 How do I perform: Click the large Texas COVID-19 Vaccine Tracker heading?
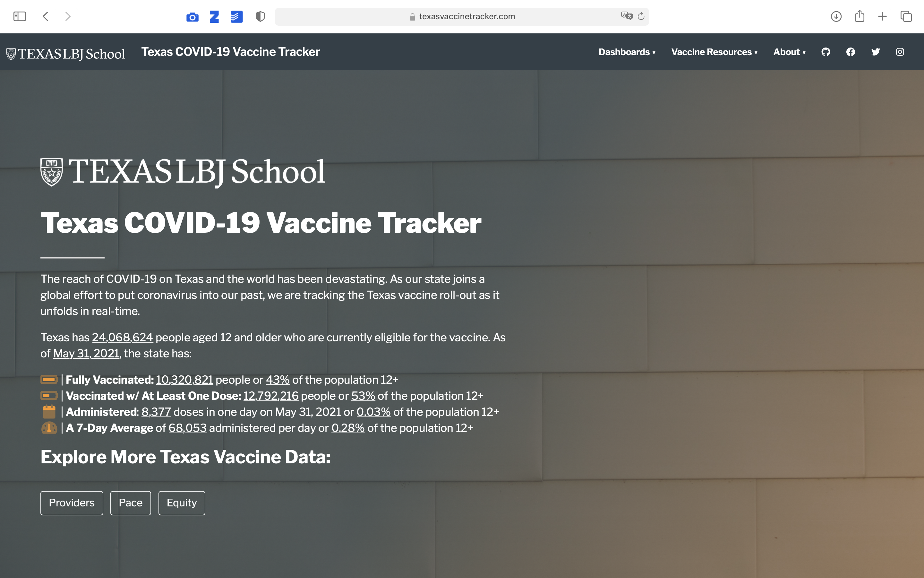(261, 223)
